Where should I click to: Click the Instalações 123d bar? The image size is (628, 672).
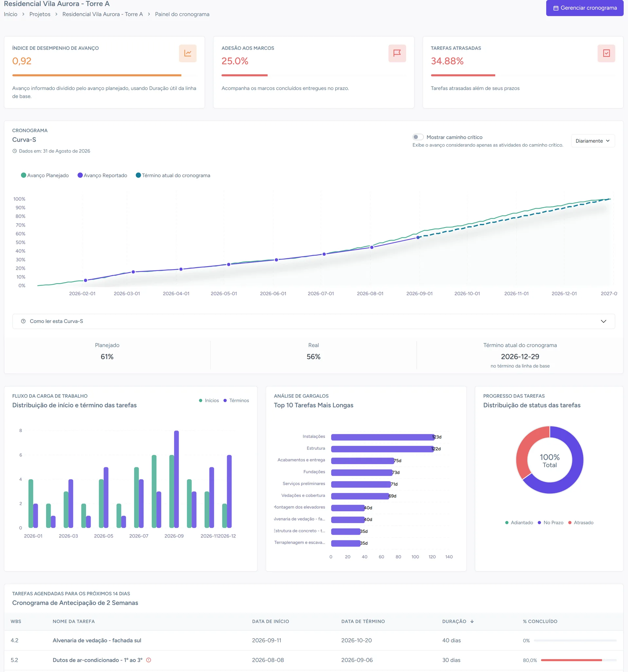[x=382, y=437]
